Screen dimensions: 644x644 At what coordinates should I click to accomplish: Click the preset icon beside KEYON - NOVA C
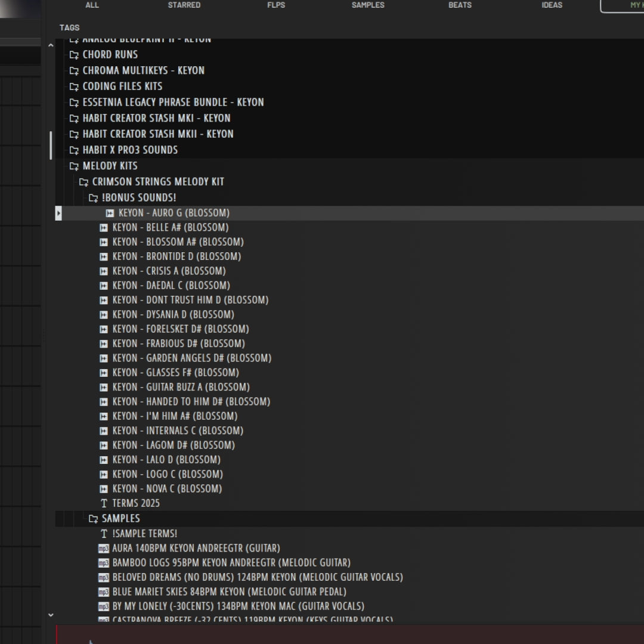pyautogui.click(x=103, y=488)
